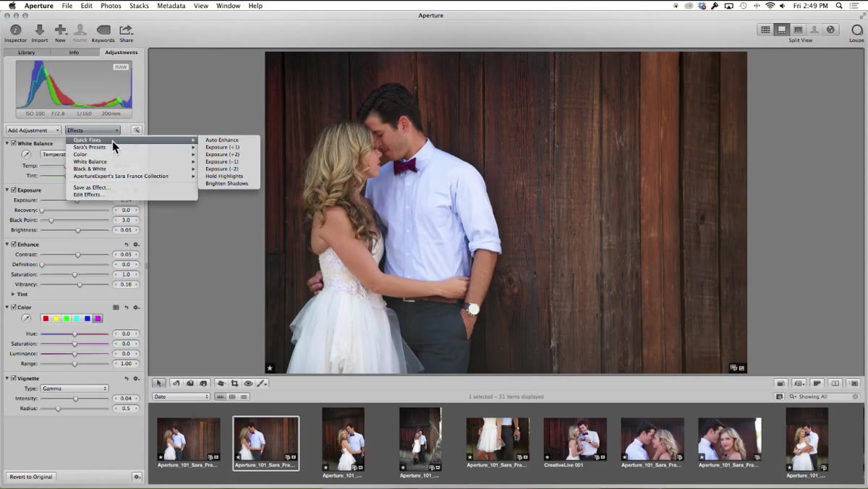Open the Vignette adjustment gear menu
Image resolution: width=868 pixels, height=489 pixels.
[x=136, y=378]
